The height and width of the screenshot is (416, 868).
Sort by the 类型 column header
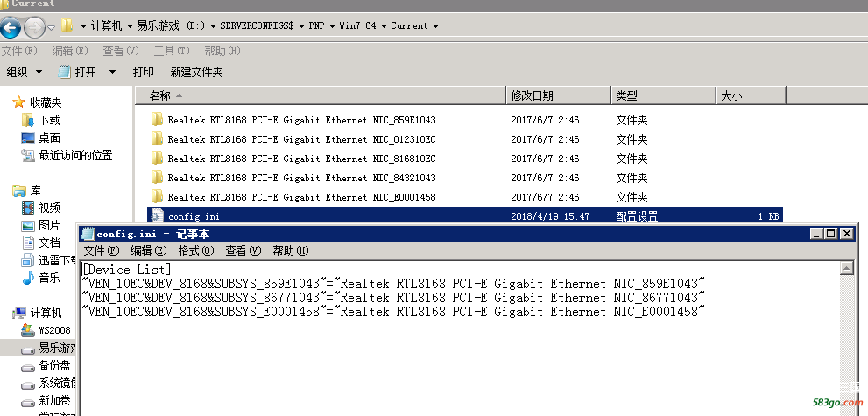point(664,95)
